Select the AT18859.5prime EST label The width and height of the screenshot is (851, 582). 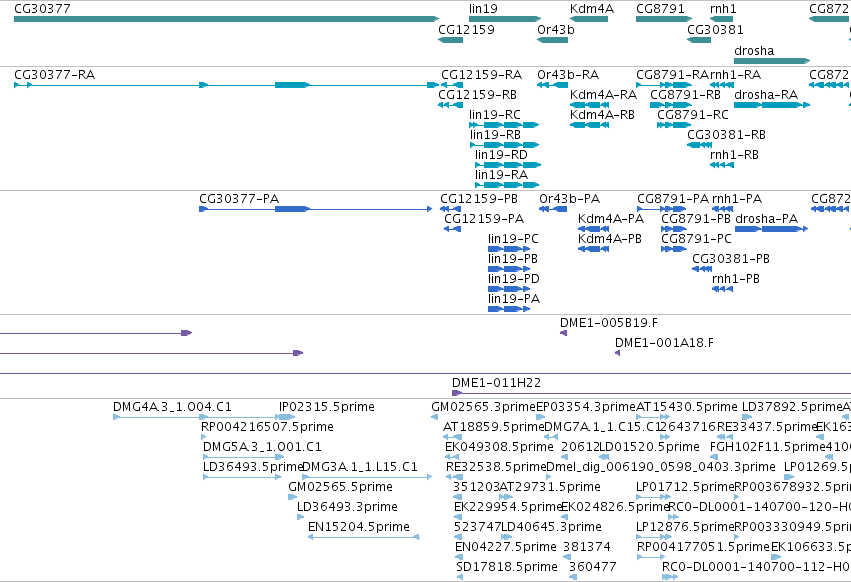point(493,427)
